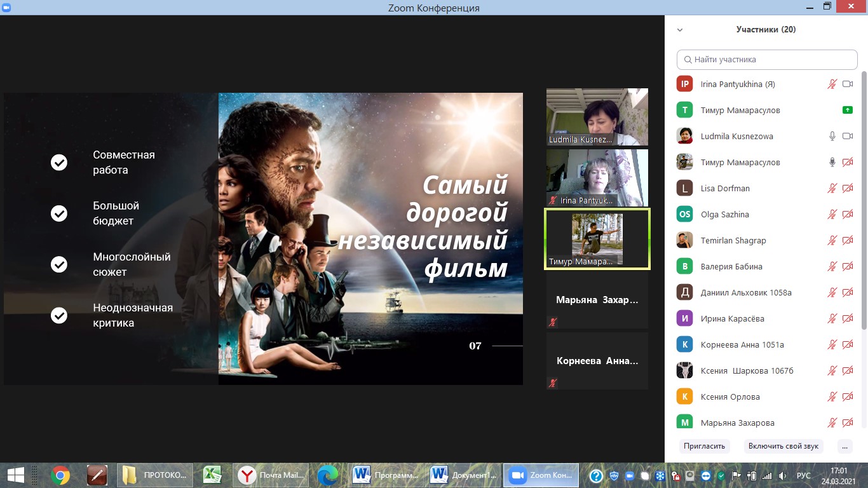Click Ксения Орлова's muted microphone icon
Screen dimensions: 868x488
coord(832,396)
